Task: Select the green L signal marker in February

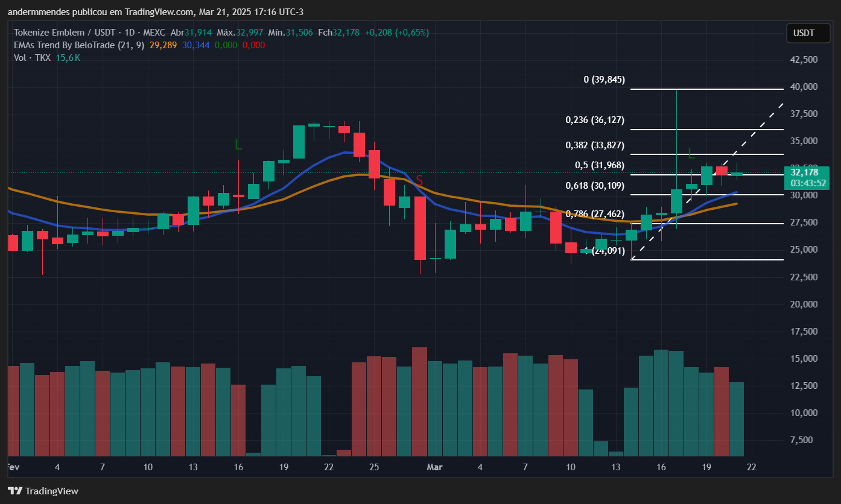Action: [238, 145]
